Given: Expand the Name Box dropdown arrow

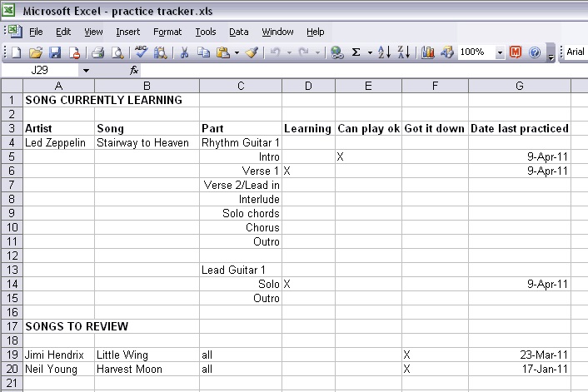Looking at the screenshot, I should pyautogui.click(x=86, y=71).
